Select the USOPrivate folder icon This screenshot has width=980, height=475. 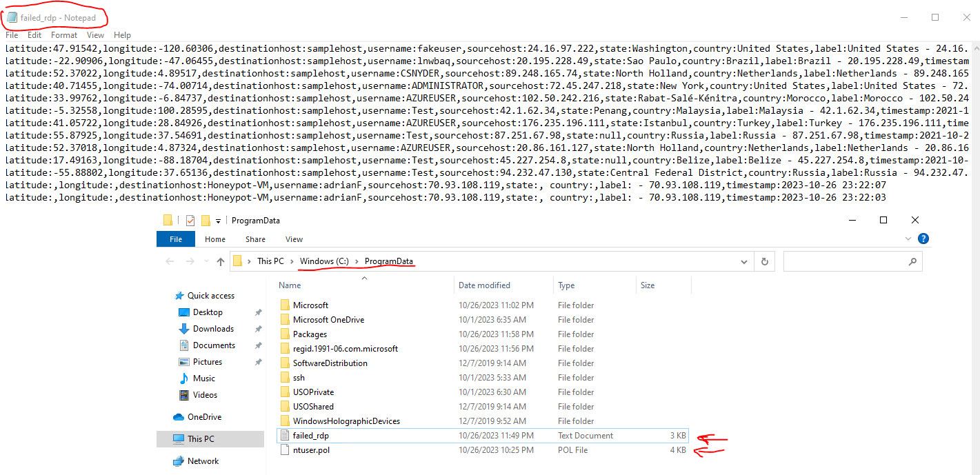coord(286,392)
